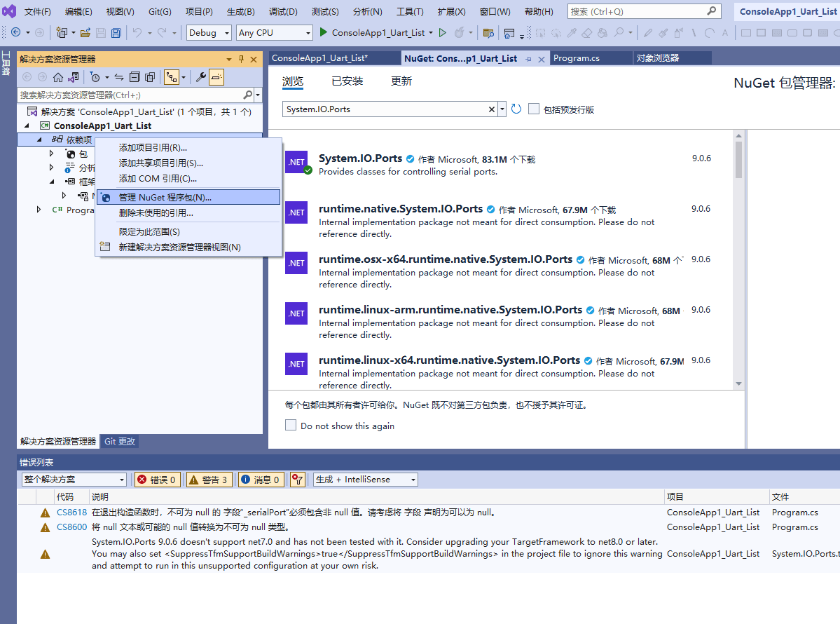The width and height of the screenshot is (840, 624).
Task: Collapse All nodes in Solution Explorer
Action: coord(135,77)
